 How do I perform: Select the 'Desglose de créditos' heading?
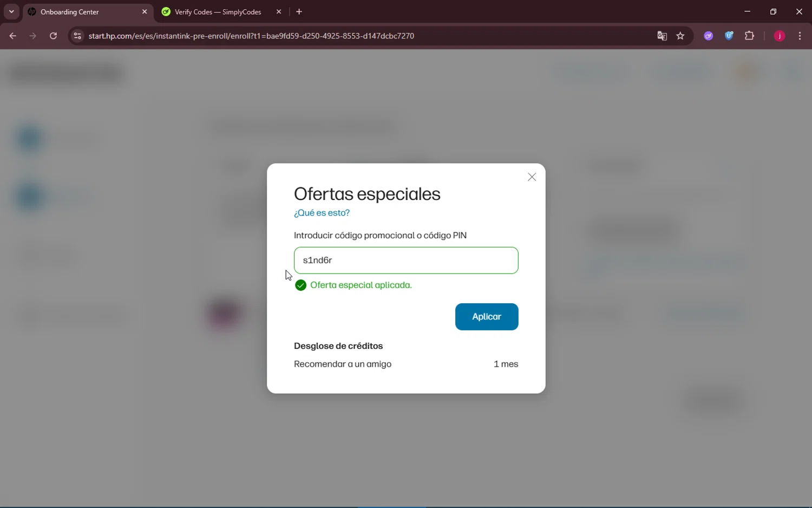point(338,346)
